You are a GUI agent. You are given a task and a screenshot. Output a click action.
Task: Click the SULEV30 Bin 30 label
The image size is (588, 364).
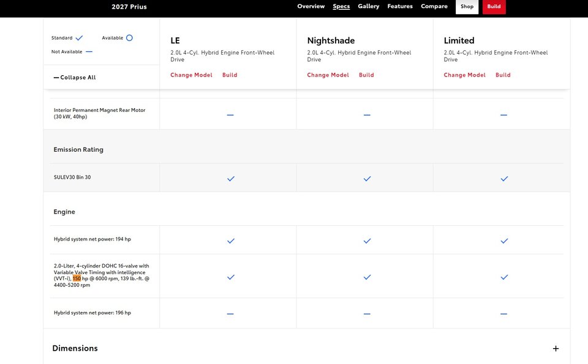(x=72, y=177)
